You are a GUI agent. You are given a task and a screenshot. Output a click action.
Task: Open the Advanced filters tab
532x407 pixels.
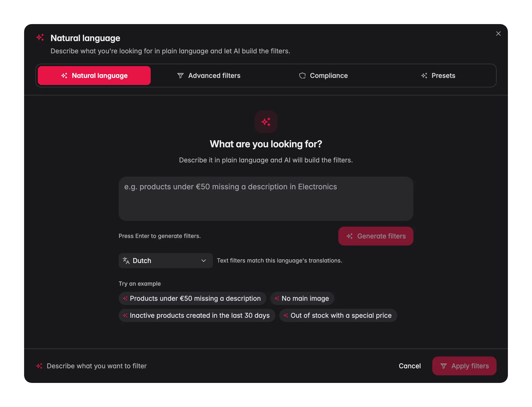tap(208, 76)
